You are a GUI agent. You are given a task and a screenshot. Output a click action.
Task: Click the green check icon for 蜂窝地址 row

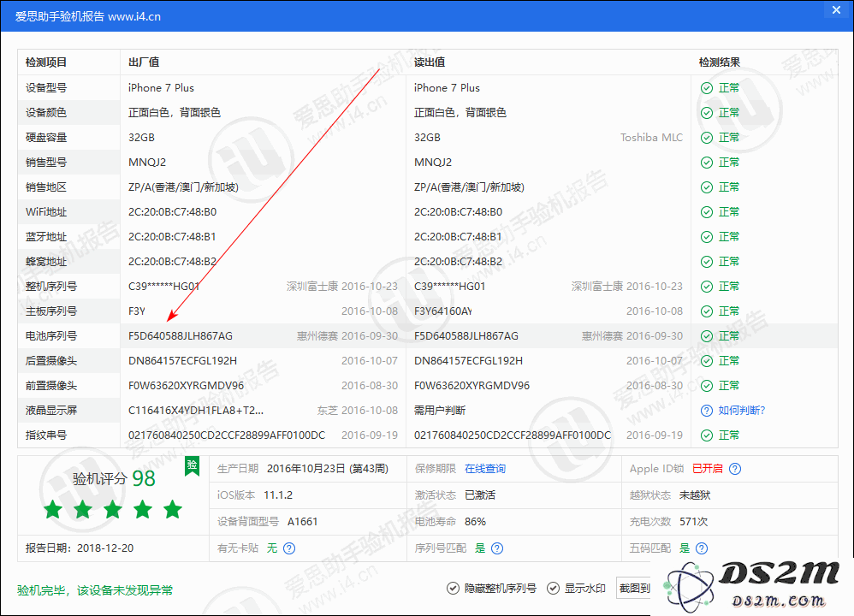click(707, 262)
